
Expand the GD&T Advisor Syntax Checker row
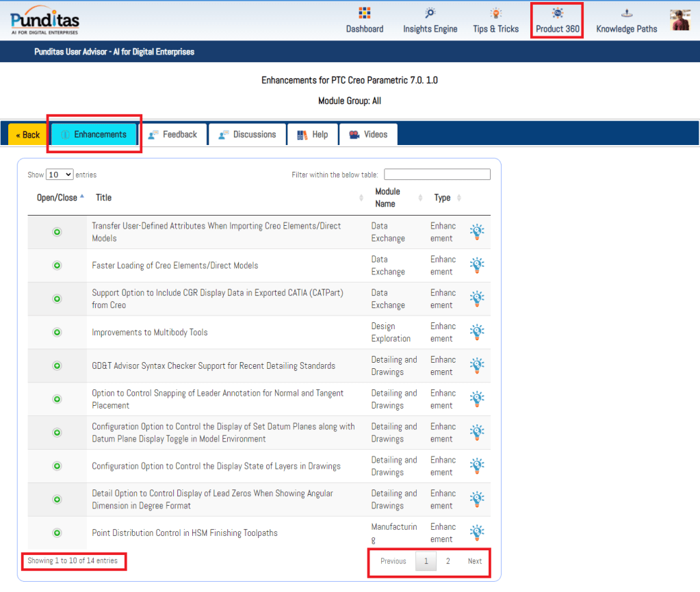57,366
